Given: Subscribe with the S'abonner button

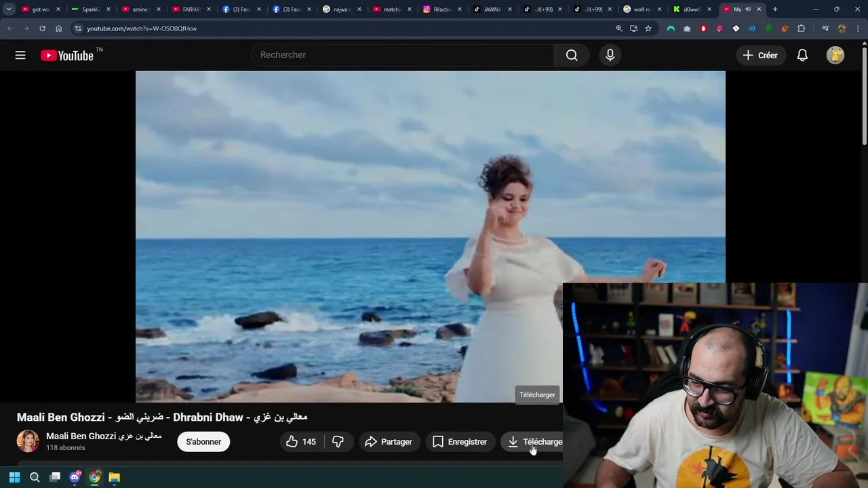Looking at the screenshot, I should (x=203, y=442).
